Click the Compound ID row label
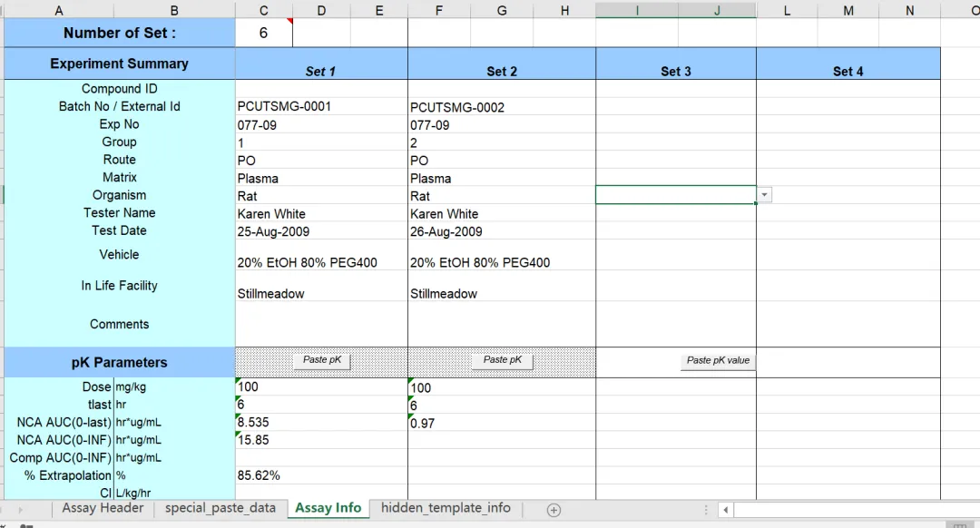 pyautogui.click(x=120, y=89)
